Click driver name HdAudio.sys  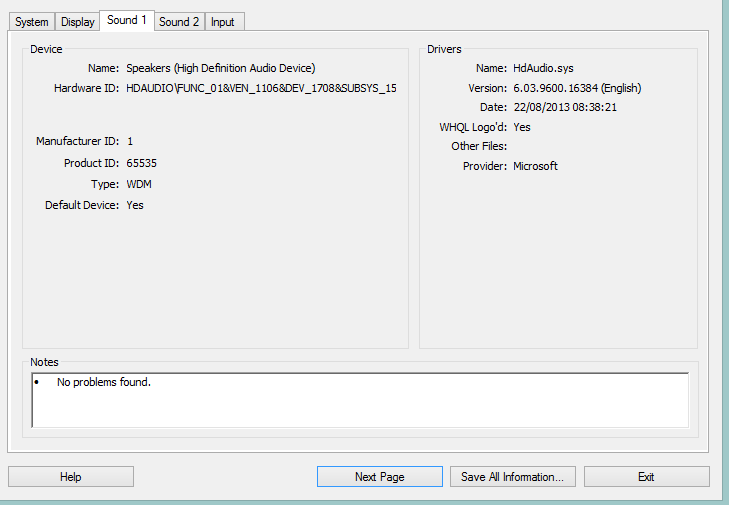(543, 68)
